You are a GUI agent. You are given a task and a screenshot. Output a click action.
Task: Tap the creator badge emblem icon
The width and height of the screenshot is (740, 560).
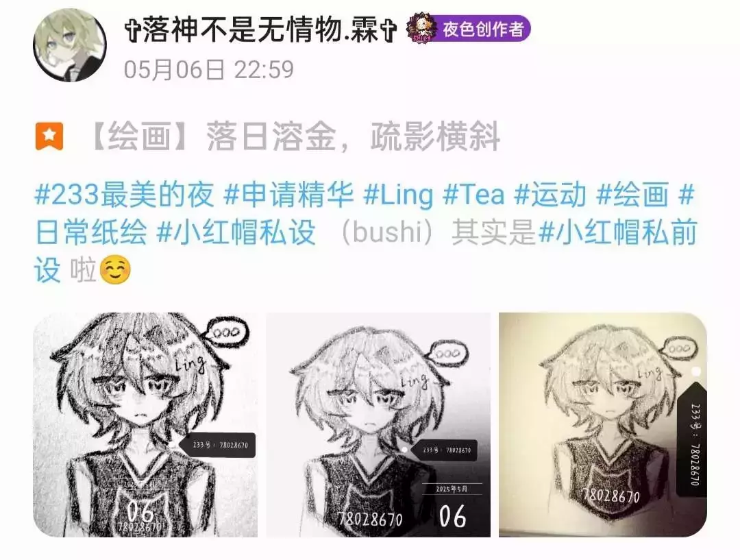(x=420, y=29)
